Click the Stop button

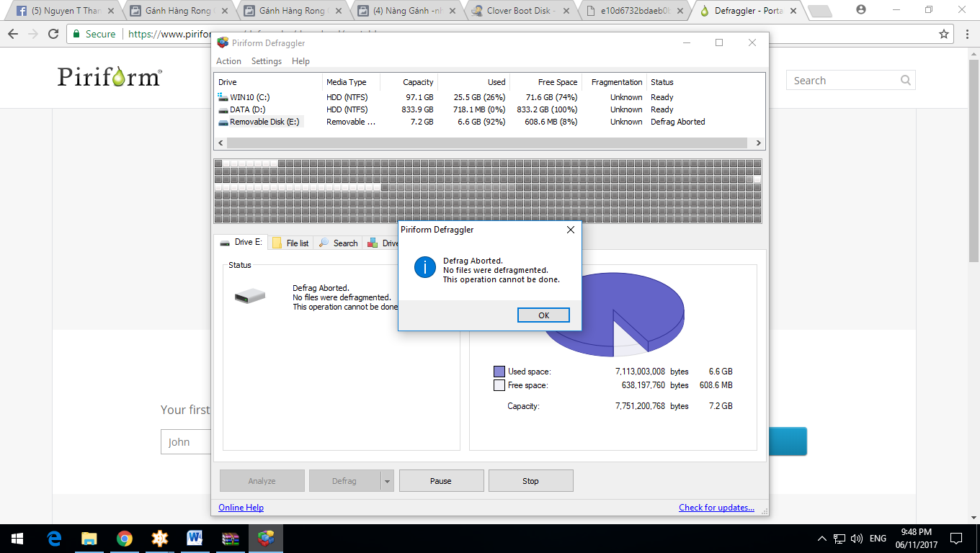[530, 481]
